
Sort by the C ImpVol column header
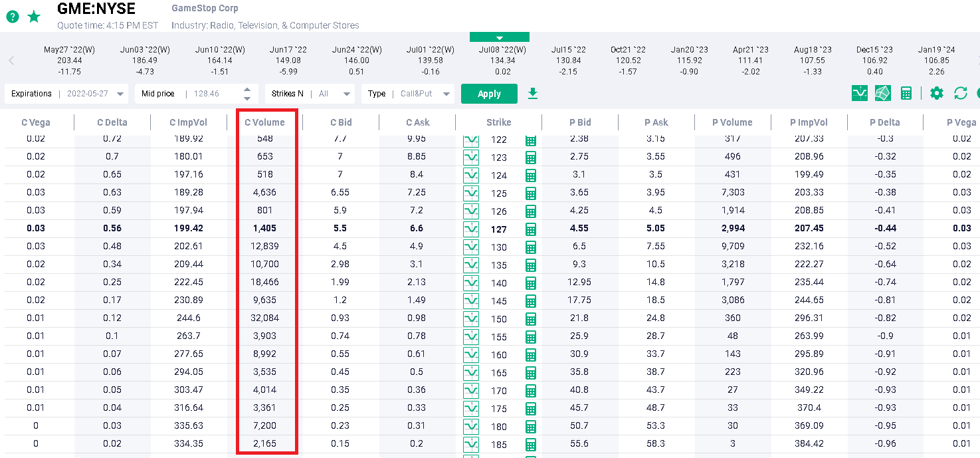189,122
